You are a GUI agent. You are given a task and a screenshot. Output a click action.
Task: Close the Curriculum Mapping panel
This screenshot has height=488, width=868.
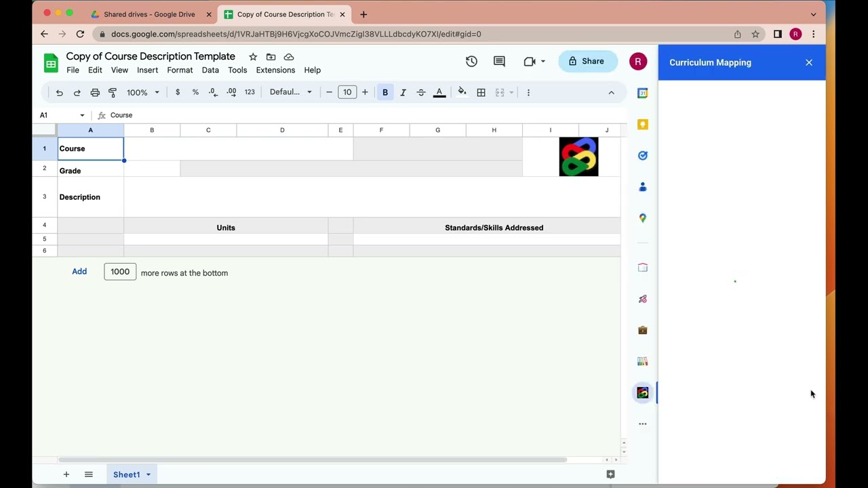pos(809,62)
